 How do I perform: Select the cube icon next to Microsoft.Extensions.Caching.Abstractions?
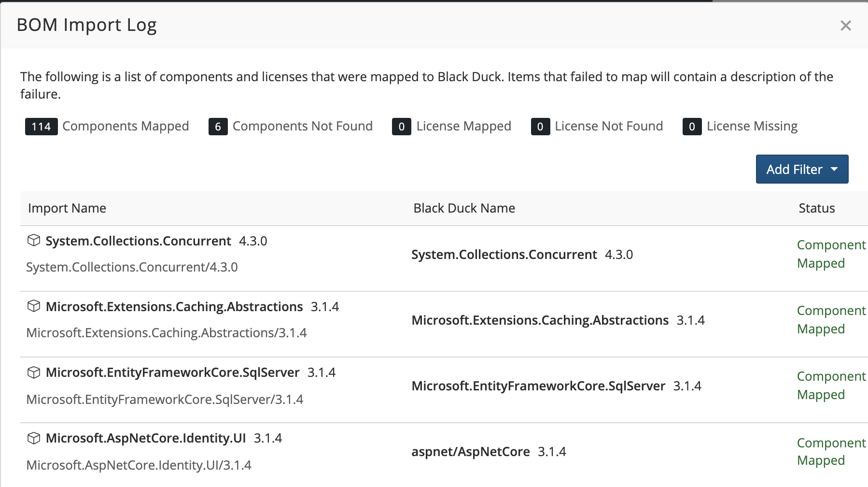point(34,306)
